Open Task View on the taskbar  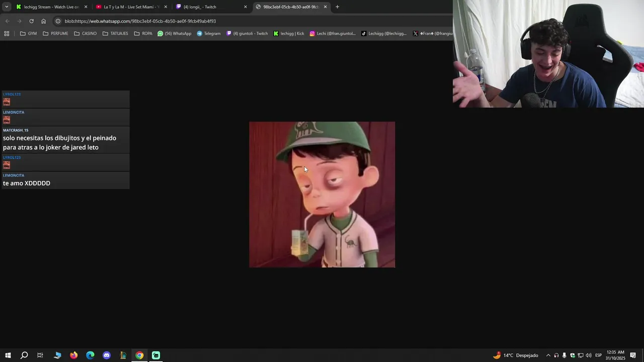[x=40, y=355]
